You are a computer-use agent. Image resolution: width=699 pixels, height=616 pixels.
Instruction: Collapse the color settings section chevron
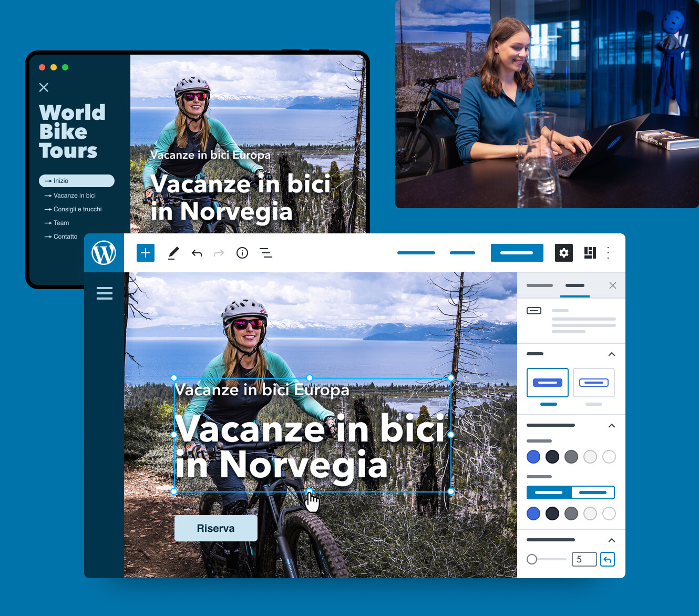(x=612, y=426)
